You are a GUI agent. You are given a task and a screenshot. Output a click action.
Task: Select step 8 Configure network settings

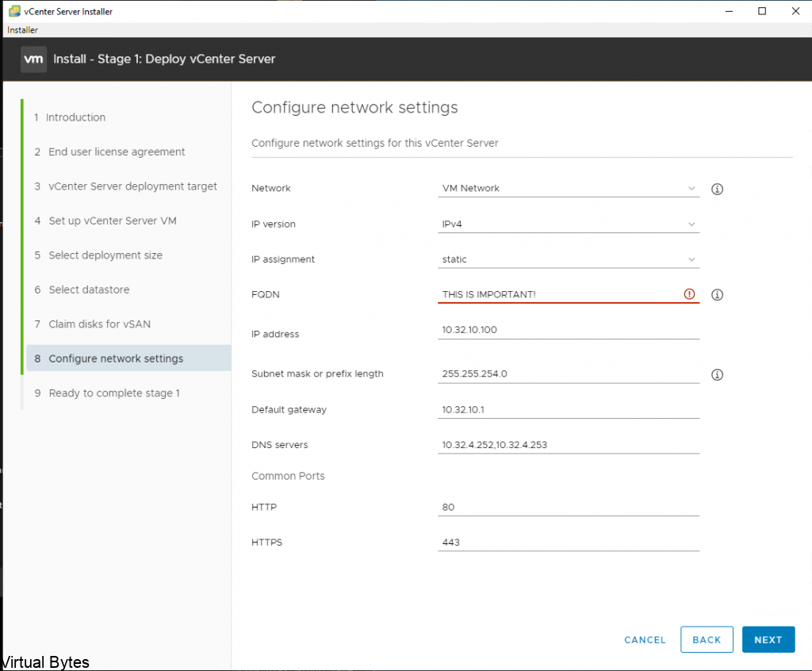click(129, 359)
